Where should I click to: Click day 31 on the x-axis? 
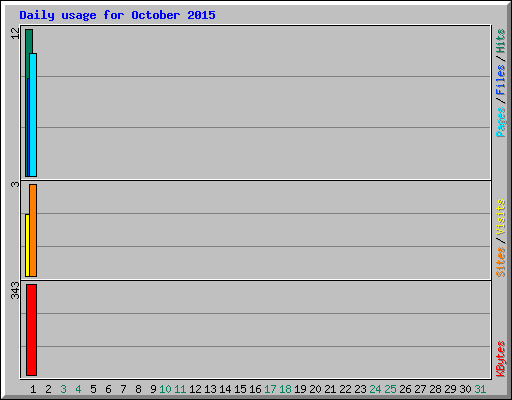(480, 389)
